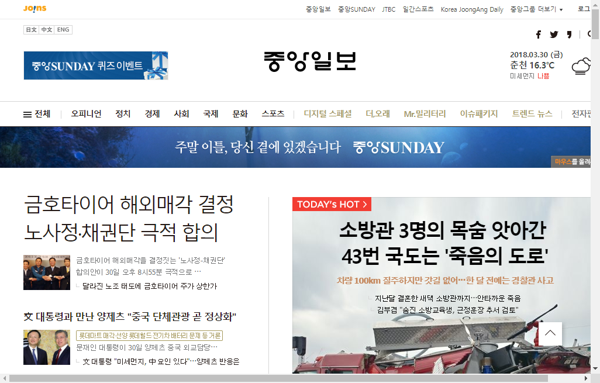
Task: Click the 롯데마트 매각 boxed tag
Action: tap(150, 336)
